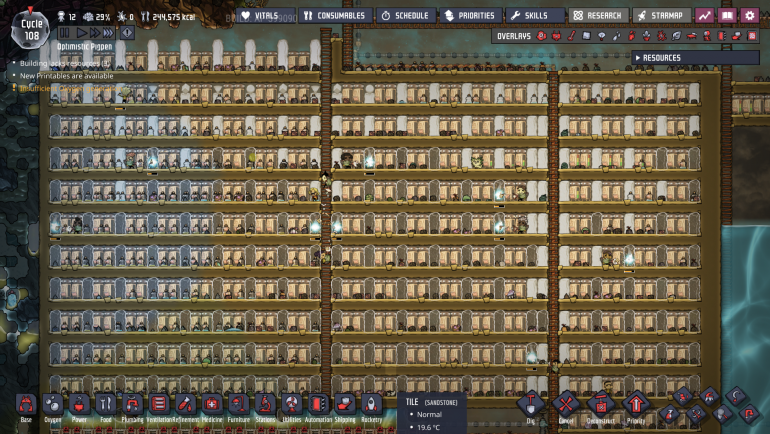Open the Furniture build category
Viewport: 770px width, 434px height.
pyautogui.click(x=238, y=404)
